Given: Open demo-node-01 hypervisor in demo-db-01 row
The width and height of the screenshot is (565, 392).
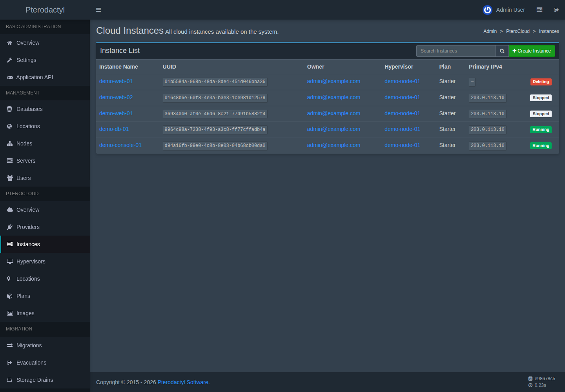Looking at the screenshot, I should [x=402, y=129].
